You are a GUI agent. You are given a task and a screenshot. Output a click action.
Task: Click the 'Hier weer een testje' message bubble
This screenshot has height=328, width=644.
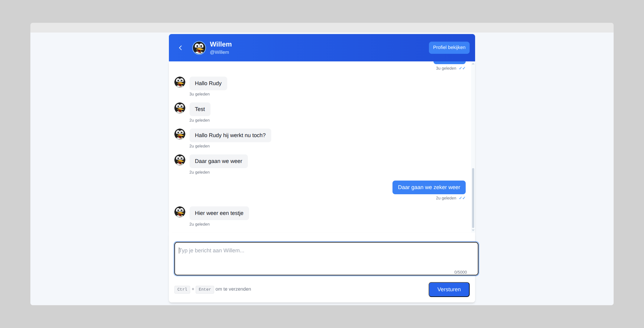click(x=219, y=213)
